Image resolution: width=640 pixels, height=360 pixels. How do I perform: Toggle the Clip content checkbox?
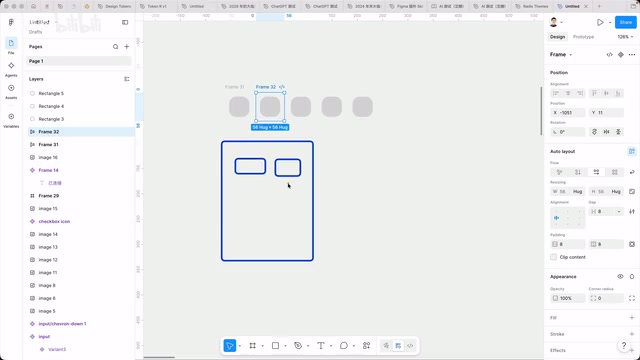coord(553,257)
